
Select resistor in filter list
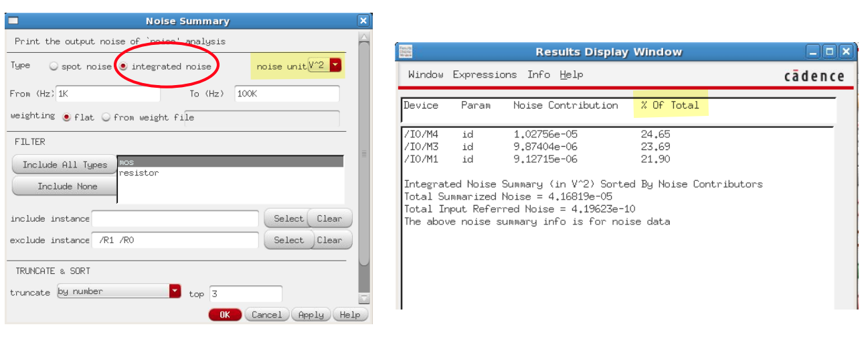pos(231,173)
